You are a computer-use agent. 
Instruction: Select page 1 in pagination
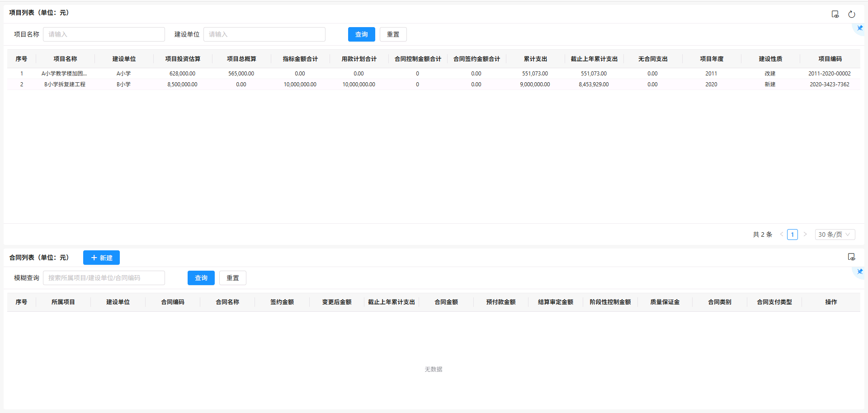[x=792, y=235]
